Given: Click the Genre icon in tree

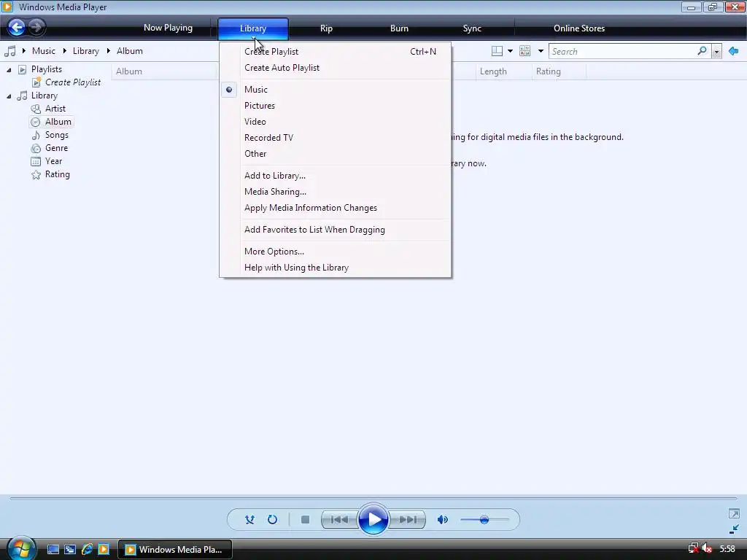Looking at the screenshot, I should (36, 148).
